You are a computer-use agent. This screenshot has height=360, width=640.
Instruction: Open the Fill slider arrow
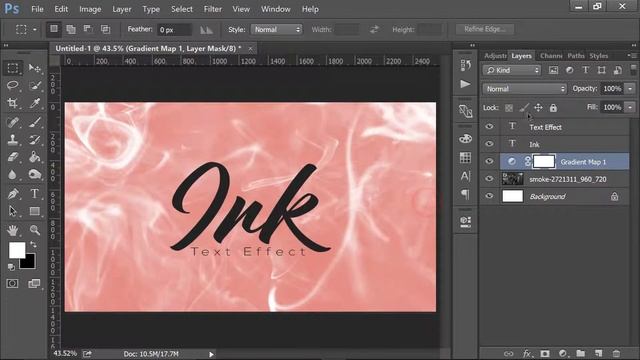point(630,107)
